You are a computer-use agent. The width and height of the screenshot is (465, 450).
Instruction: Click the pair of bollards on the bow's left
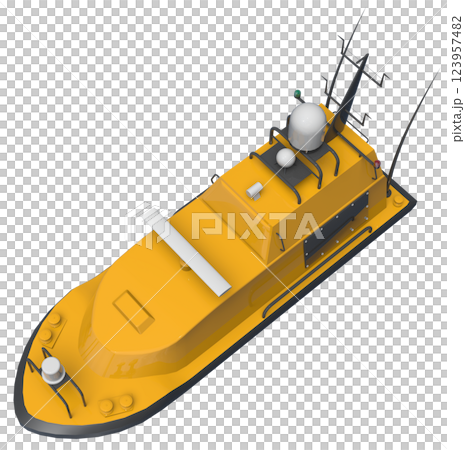pos(50,328)
